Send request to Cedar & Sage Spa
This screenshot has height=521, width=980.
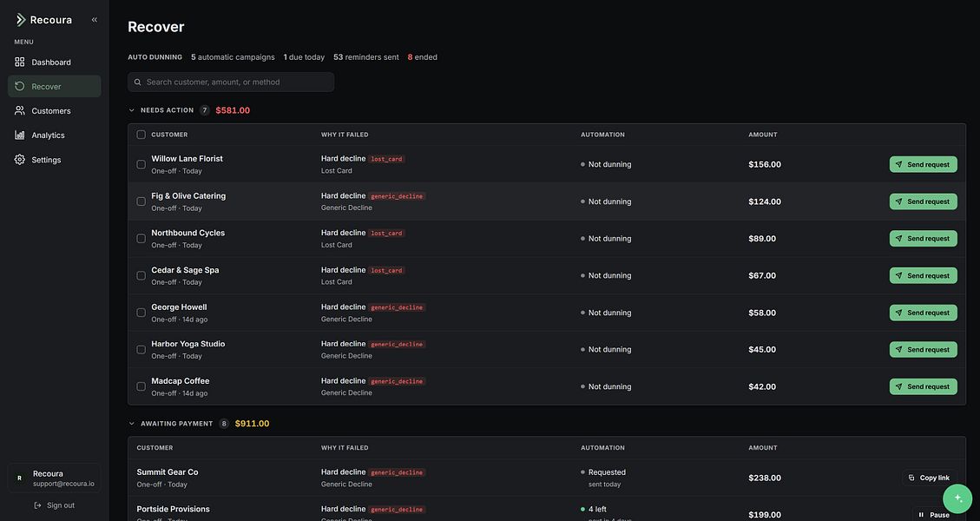point(923,275)
